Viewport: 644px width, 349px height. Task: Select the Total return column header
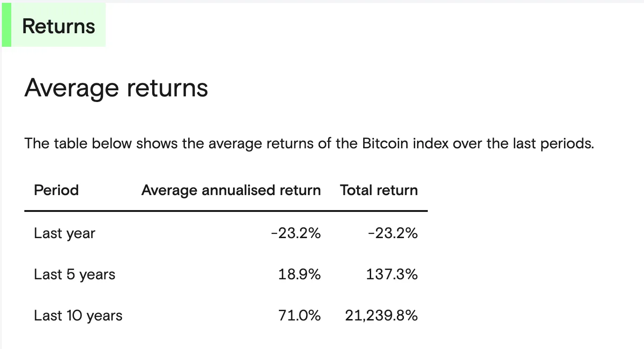point(379,190)
